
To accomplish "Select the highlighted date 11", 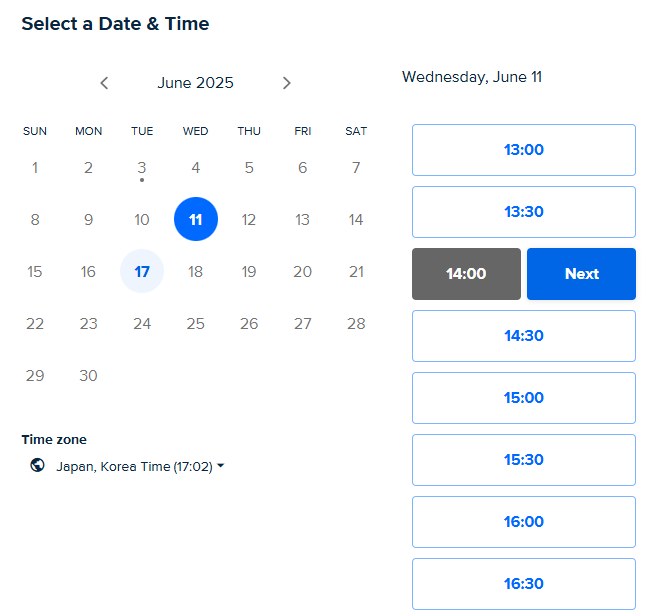I will 196,219.
